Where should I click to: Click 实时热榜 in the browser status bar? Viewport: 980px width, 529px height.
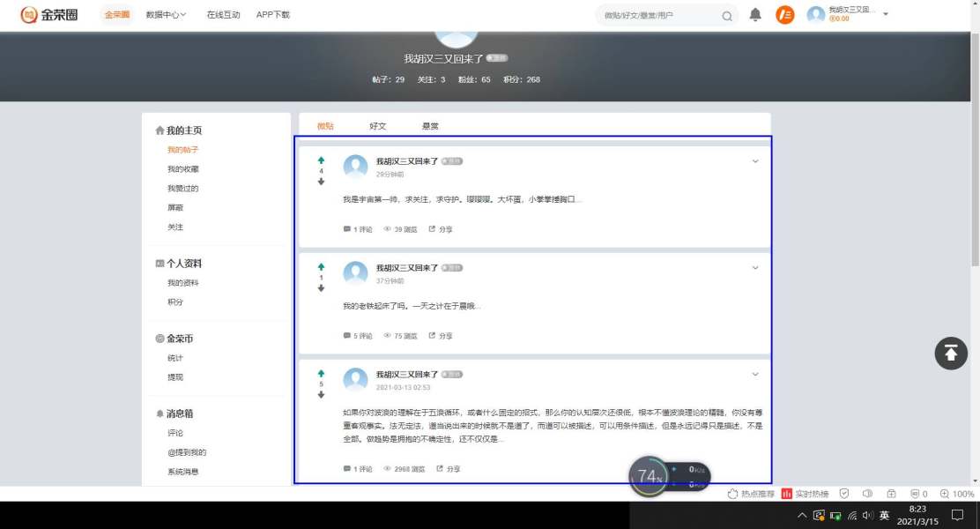[x=805, y=494]
